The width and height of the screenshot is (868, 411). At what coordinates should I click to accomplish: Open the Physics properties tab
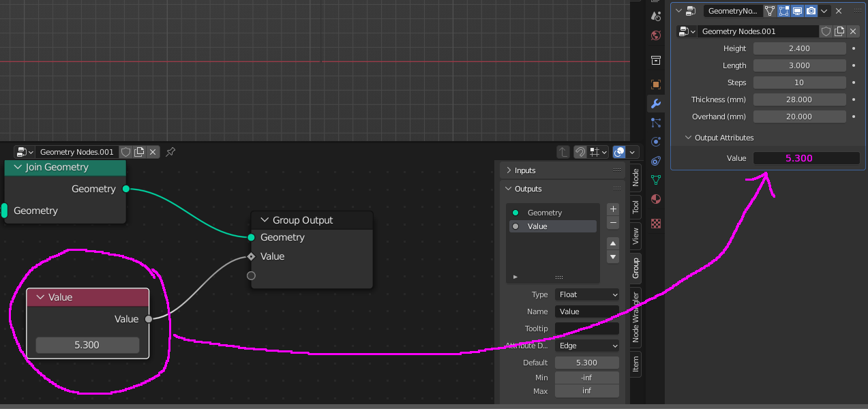tap(656, 142)
